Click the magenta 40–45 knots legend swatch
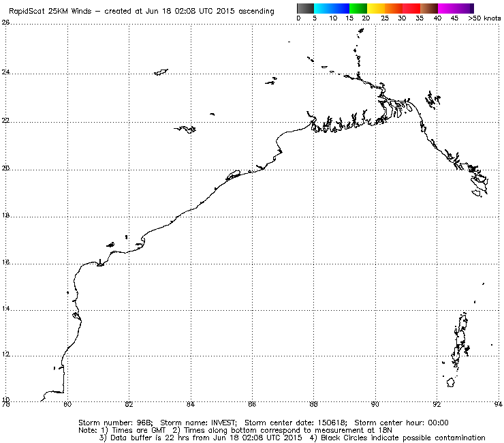Image resolution: width=504 pixels, height=443 pixels. pos(447,8)
